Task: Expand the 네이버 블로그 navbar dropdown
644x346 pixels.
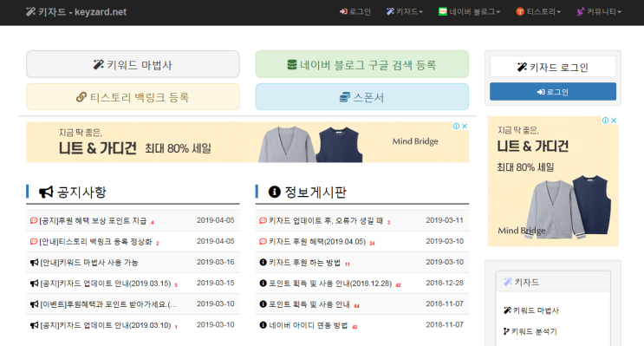Action: (469, 12)
